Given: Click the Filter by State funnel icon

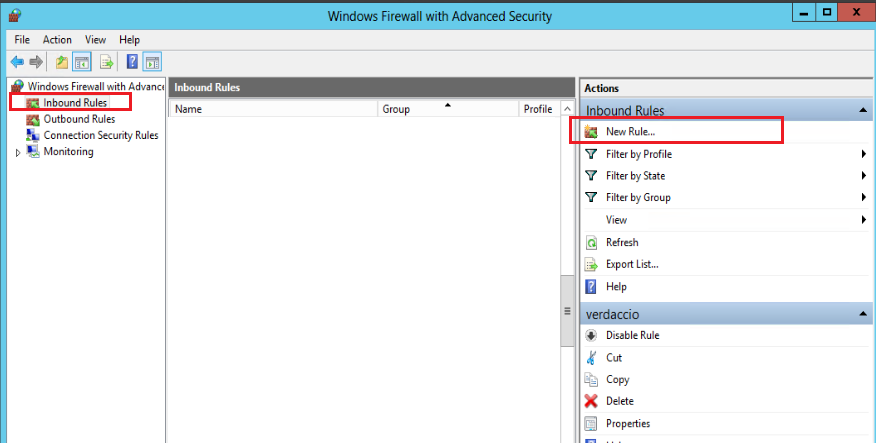Looking at the screenshot, I should point(591,175).
